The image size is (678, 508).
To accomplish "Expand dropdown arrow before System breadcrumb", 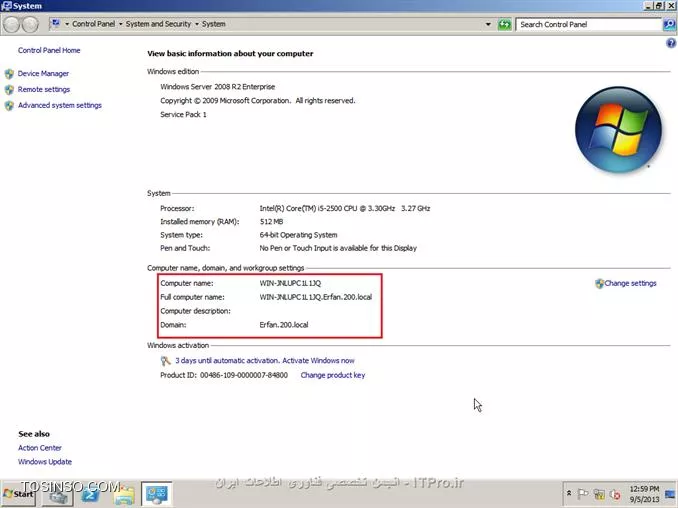I will pyautogui.click(x=197, y=24).
